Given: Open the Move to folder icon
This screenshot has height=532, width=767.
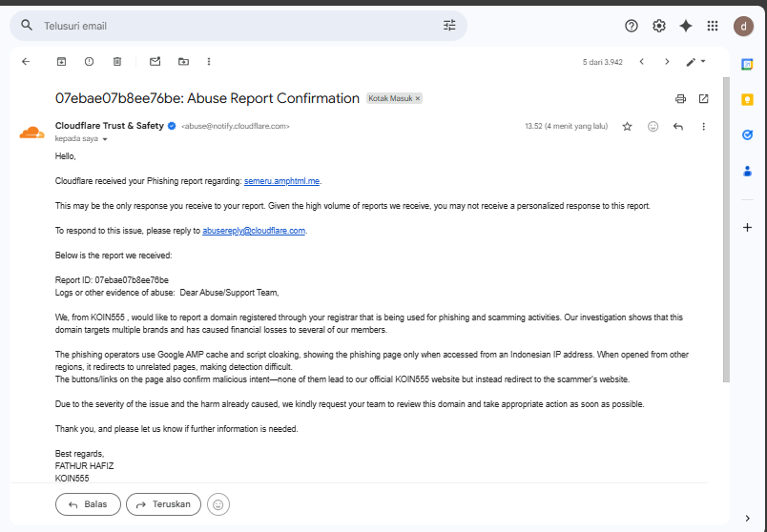Looking at the screenshot, I should point(183,62).
